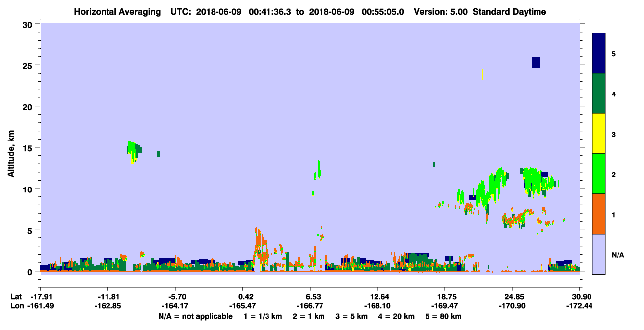
Task: Click the '4 = 20 km' legend note
Action: (396, 316)
